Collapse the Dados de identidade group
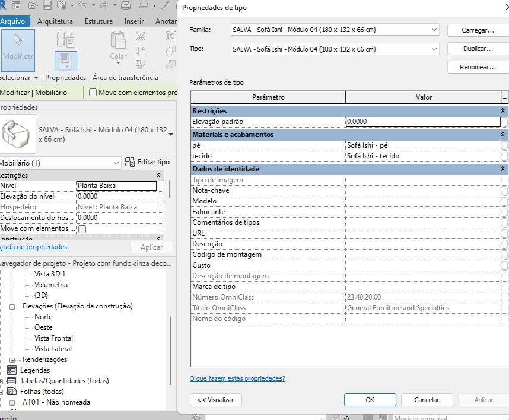Screen dimensions: 509x420 coord(502,169)
